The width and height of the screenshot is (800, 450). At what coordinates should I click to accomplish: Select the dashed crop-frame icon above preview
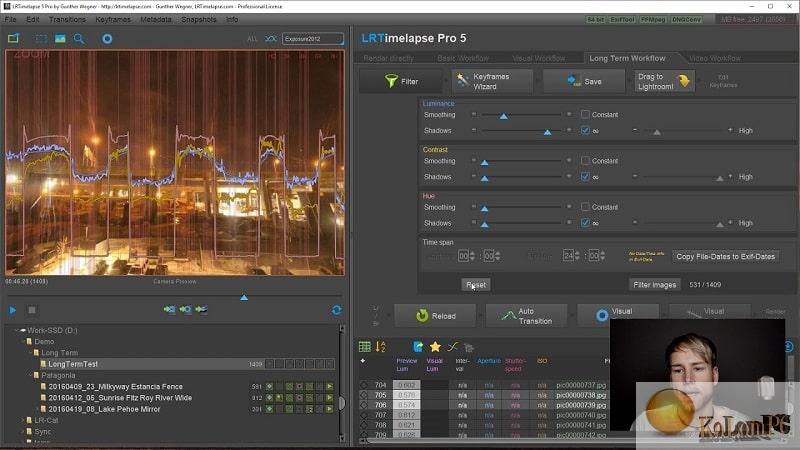click(41, 38)
